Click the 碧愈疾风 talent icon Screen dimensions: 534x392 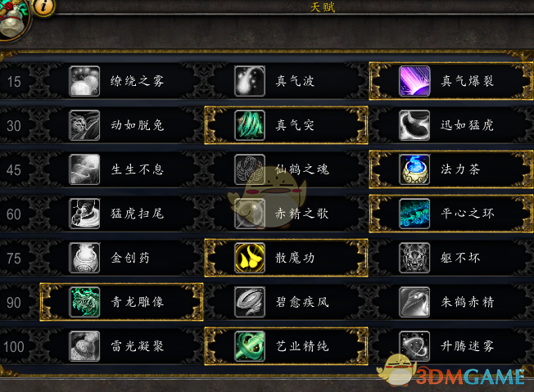[250, 302]
